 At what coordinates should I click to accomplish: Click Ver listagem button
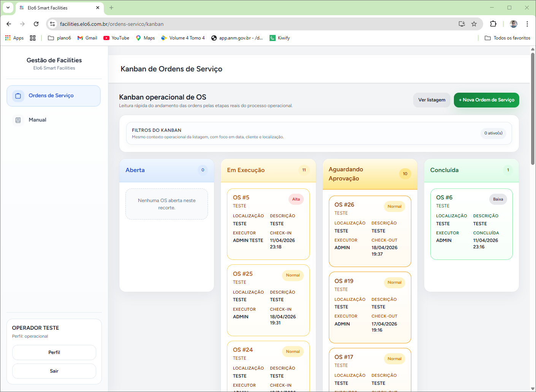[432, 100]
